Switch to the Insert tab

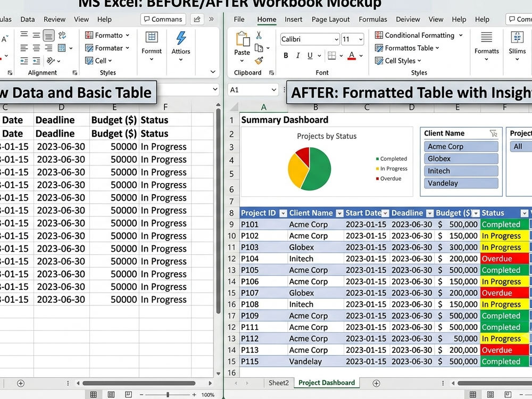[294, 19]
